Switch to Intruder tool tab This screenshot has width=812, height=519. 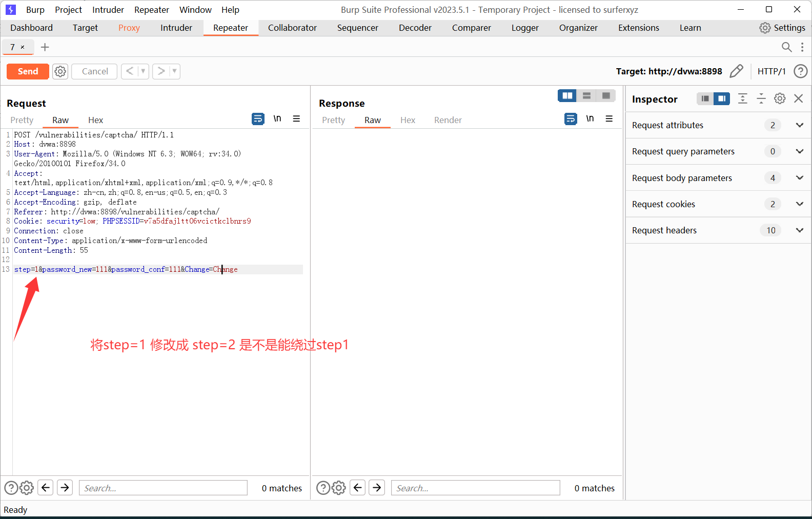[x=176, y=28]
